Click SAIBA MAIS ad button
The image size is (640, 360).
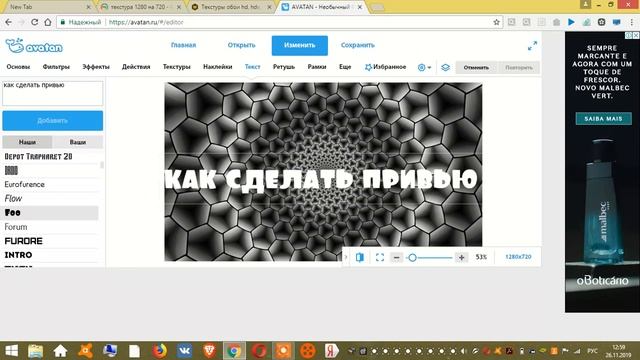pos(603,119)
